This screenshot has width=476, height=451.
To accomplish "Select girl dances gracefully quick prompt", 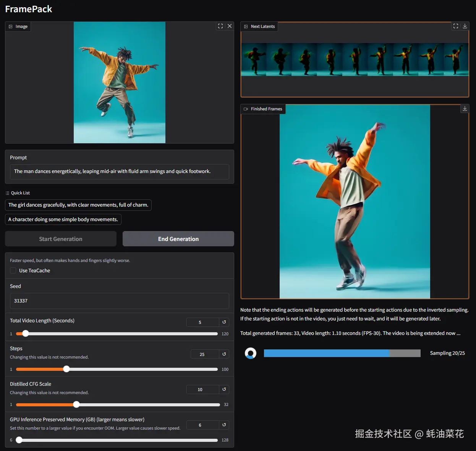I will click(x=78, y=205).
